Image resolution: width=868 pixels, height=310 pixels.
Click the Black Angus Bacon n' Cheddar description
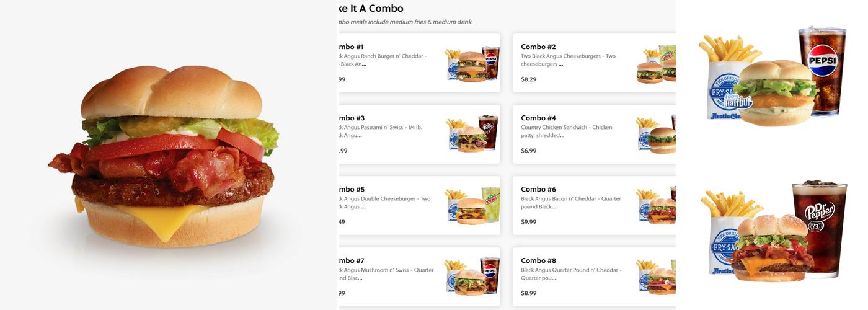570,202
